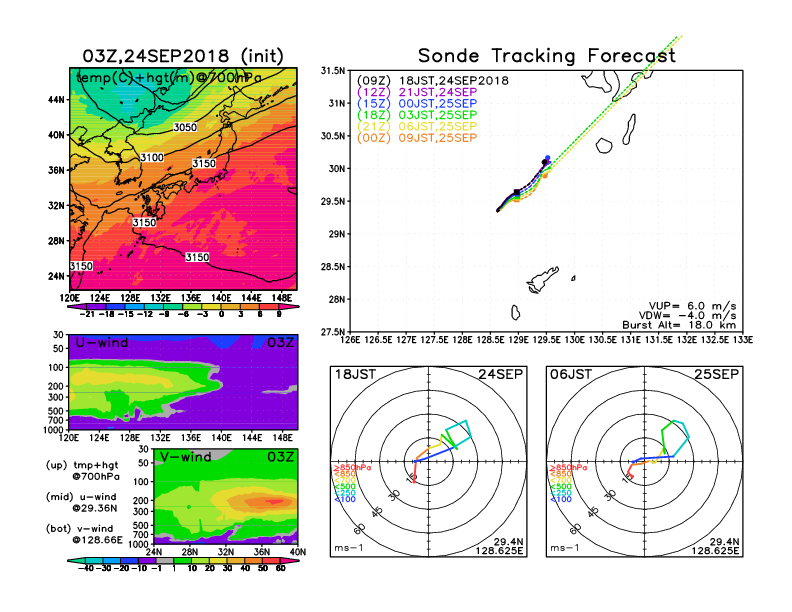Select the yellow legend entry "(21Z) 06JST,25SEP"

click(417, 126)
